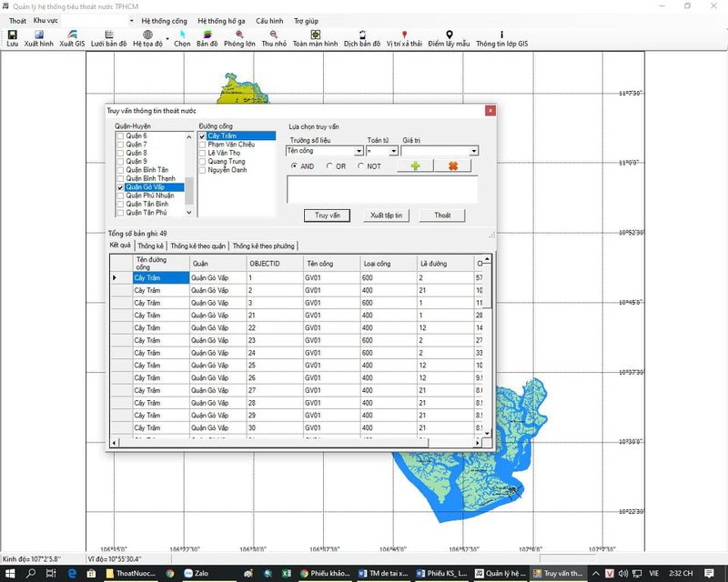
Task: Check the Quận 9 checkbox
Action: tap(120, 162)
